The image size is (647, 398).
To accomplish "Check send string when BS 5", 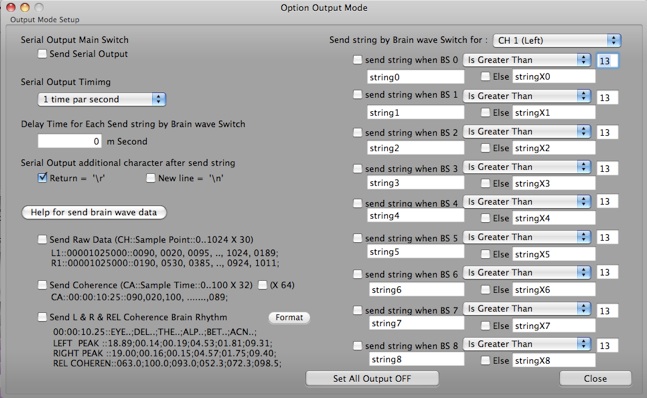I will [357, 238].
